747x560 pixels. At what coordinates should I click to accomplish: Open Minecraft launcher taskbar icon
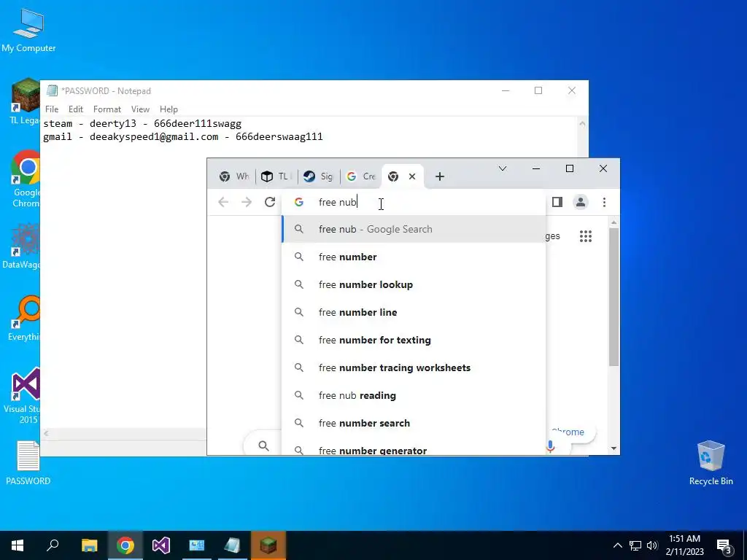point(268,545)
